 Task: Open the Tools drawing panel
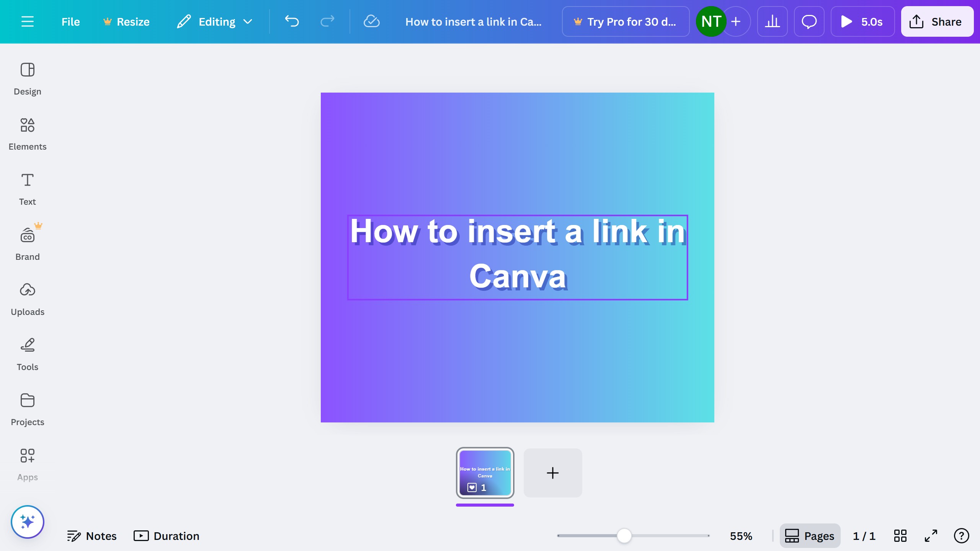pos(27,354)
